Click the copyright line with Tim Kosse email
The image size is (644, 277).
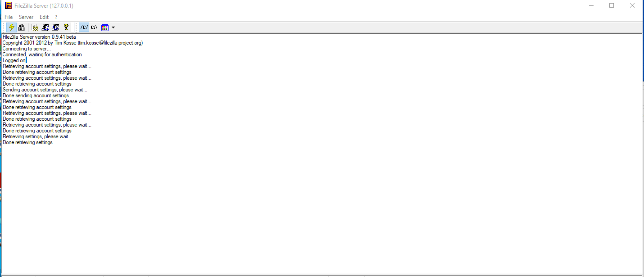tap(73, 43)
